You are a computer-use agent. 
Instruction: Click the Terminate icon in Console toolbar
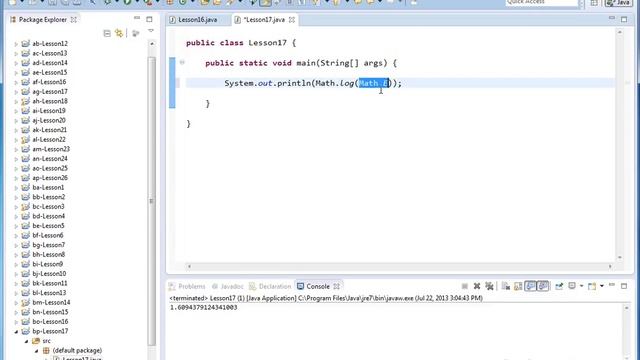tap(464, 286)
